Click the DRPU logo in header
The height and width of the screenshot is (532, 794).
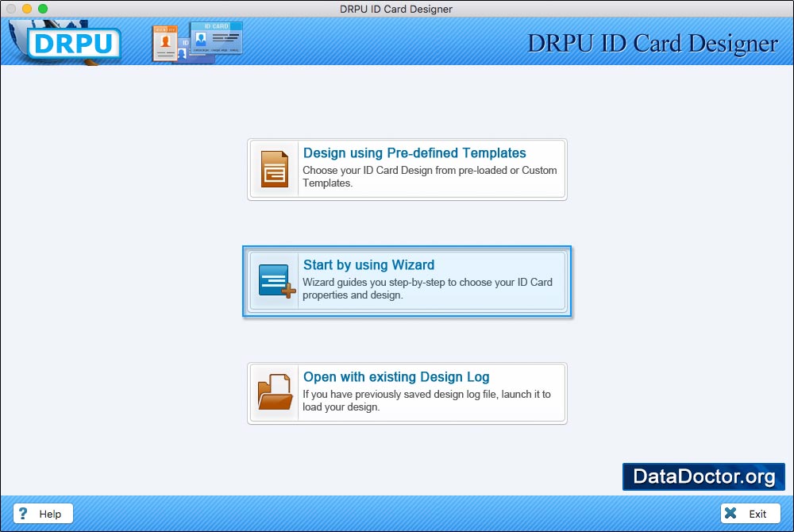[x=74, y=43]
